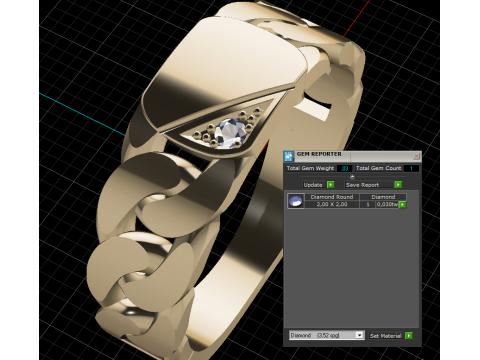The image size is (480, 360).
Task: Click the Set Material label button
Action: tap(386, 336)
